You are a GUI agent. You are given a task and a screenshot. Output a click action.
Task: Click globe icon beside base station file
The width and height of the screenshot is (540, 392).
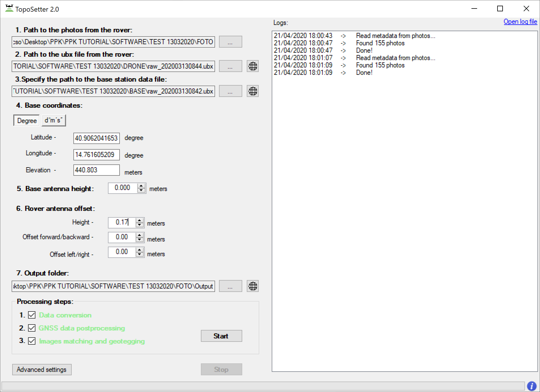coord(252,91)
